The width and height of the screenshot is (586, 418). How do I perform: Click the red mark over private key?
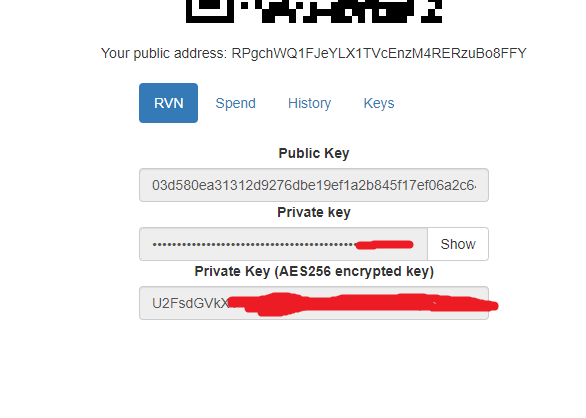384,245
